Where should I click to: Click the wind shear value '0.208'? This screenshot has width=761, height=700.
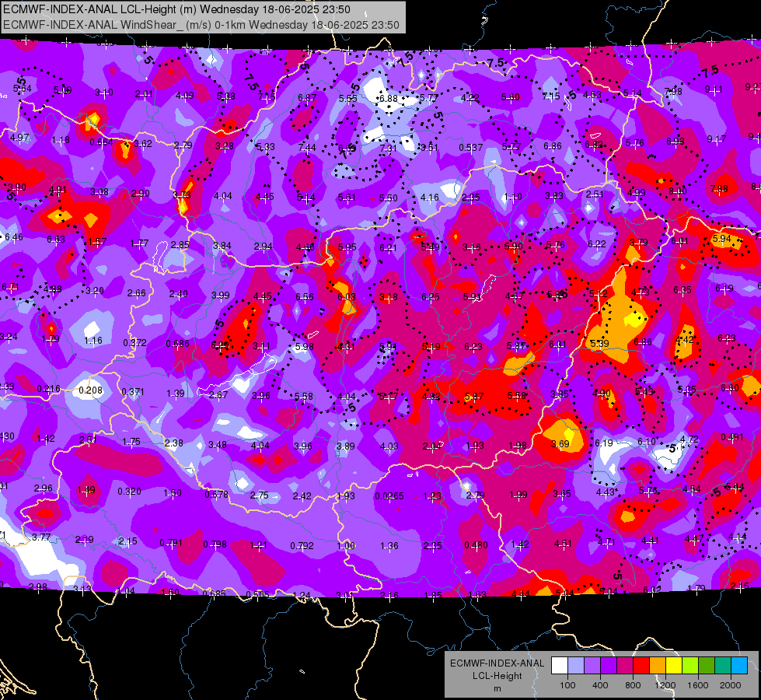[91, 390]
